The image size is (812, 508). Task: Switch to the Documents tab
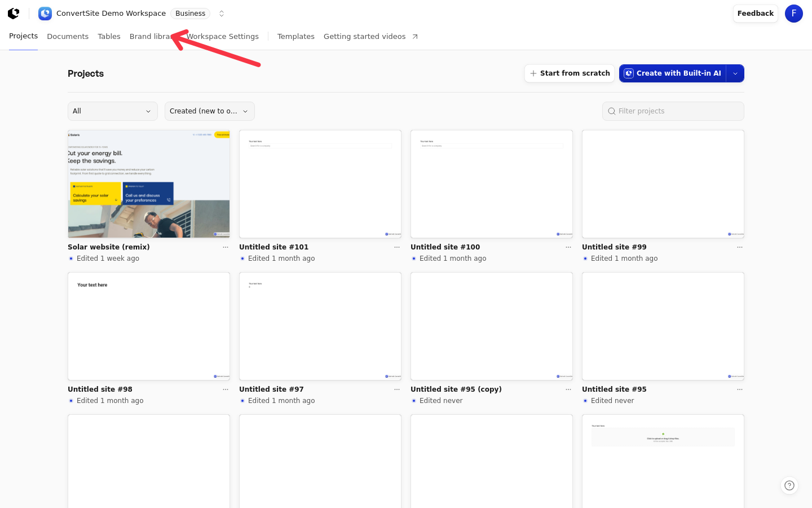tap(68, 37)
